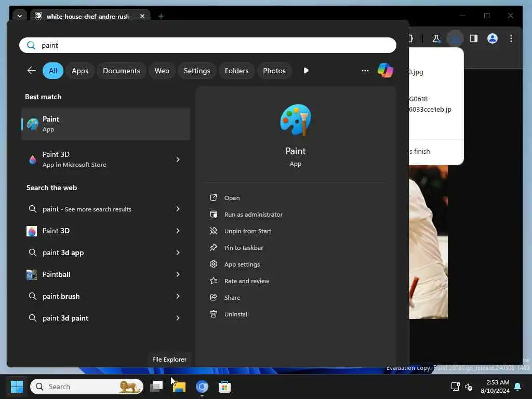The width and height of the screenshot is (532, 399).
Task: Open File Explorer from the taskbar
Action: click(x=179, y=387)
